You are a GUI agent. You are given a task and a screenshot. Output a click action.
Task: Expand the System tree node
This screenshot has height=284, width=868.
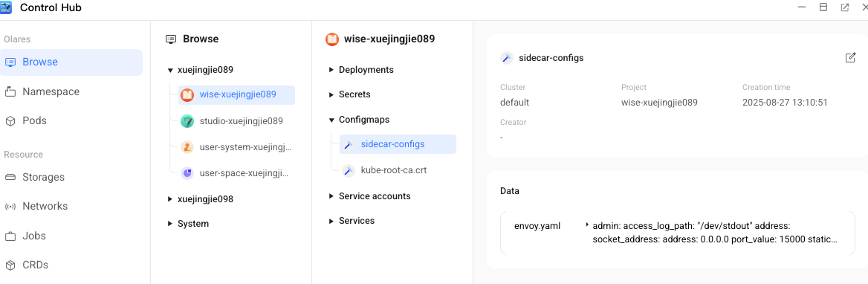[170, 224]
